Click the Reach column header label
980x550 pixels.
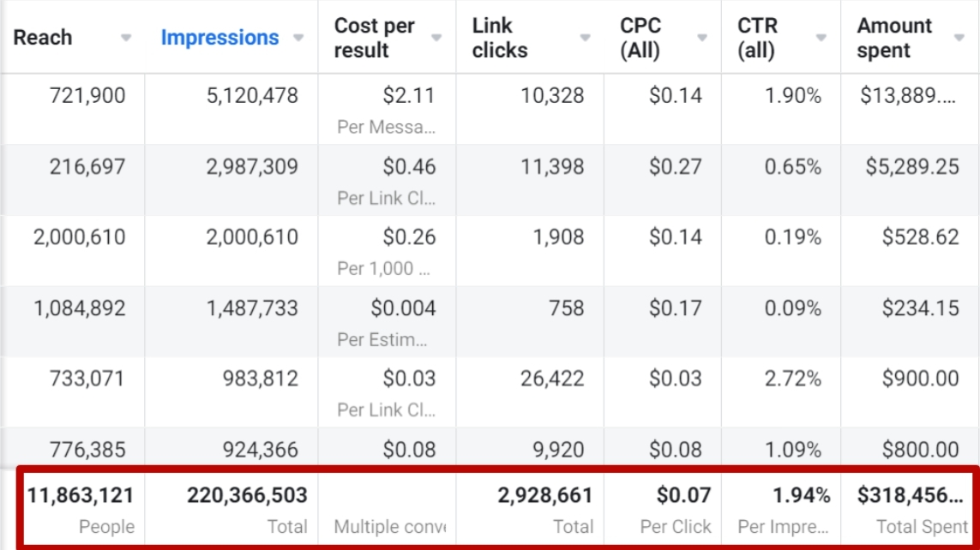43,38
